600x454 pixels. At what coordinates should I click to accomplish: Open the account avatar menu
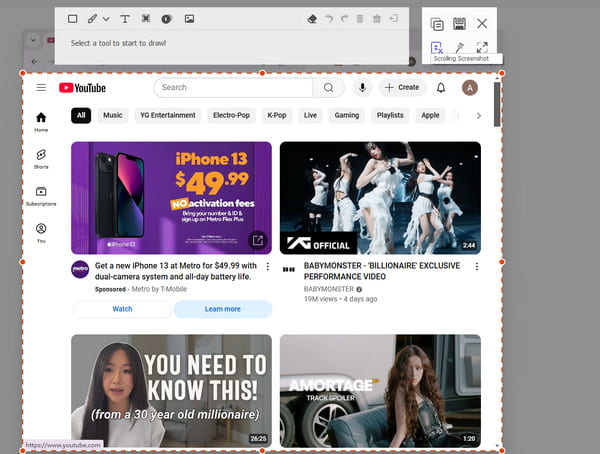[x=470, y=88]
